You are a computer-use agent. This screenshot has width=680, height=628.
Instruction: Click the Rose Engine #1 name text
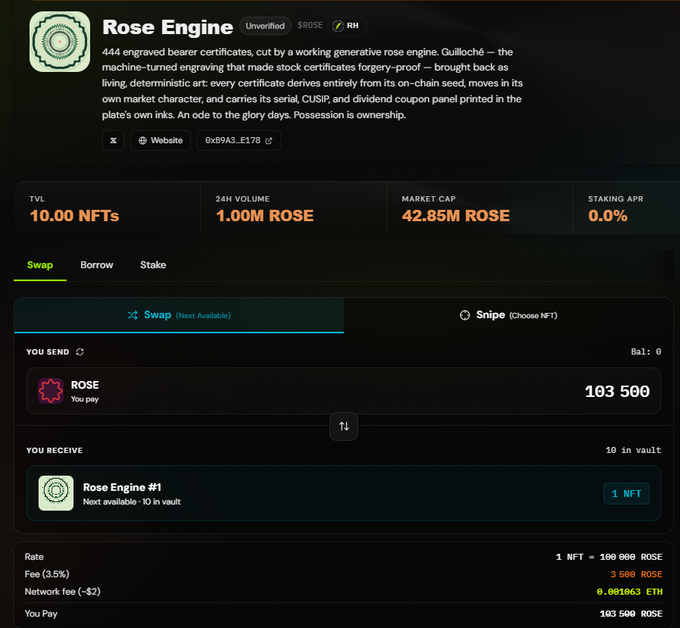tap(122, 487)
